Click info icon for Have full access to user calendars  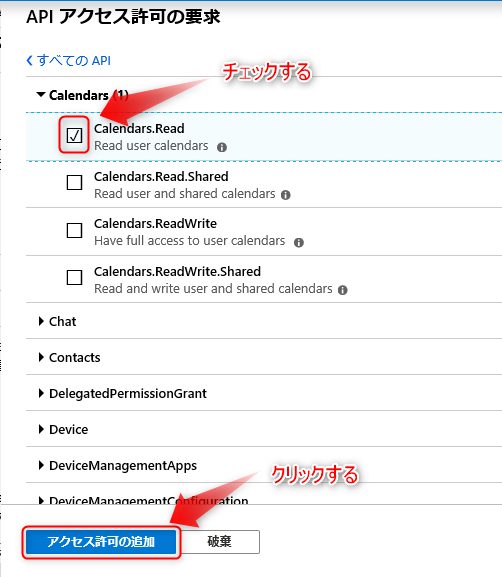click(x=299, y=243)
